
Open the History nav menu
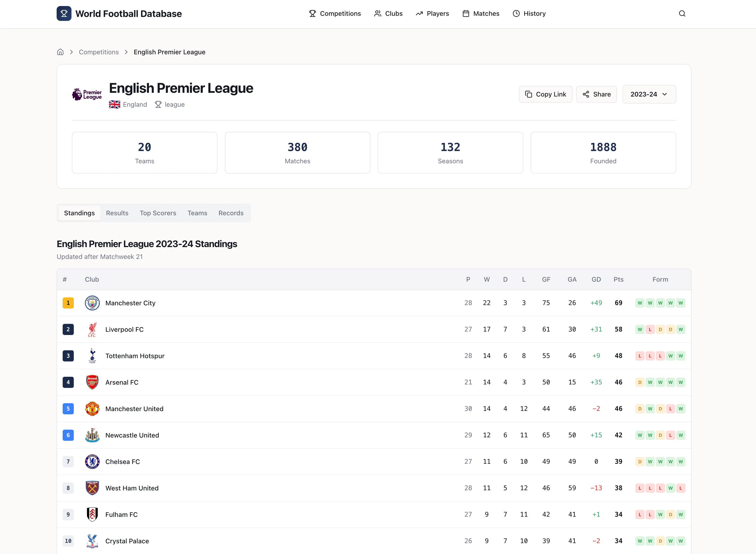[x=529, y=13]
